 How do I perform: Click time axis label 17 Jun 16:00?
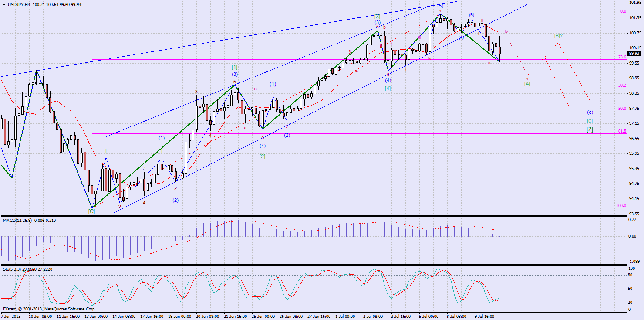[152, 317]
